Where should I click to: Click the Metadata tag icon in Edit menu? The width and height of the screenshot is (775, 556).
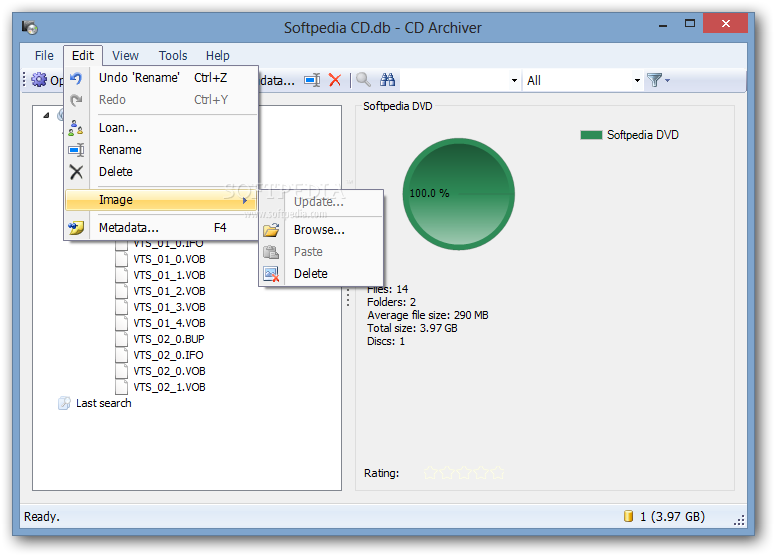point(76,228)
